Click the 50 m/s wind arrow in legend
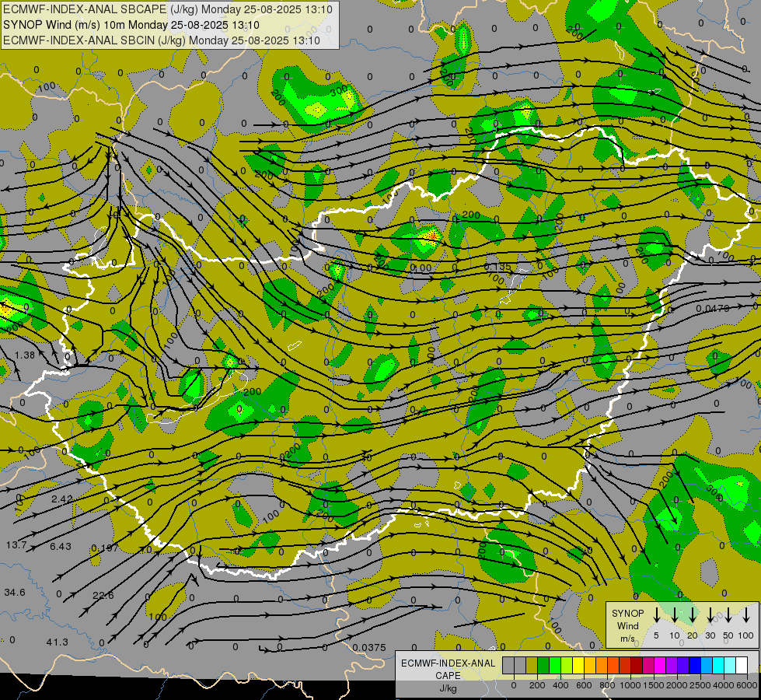 click(728, 615)
